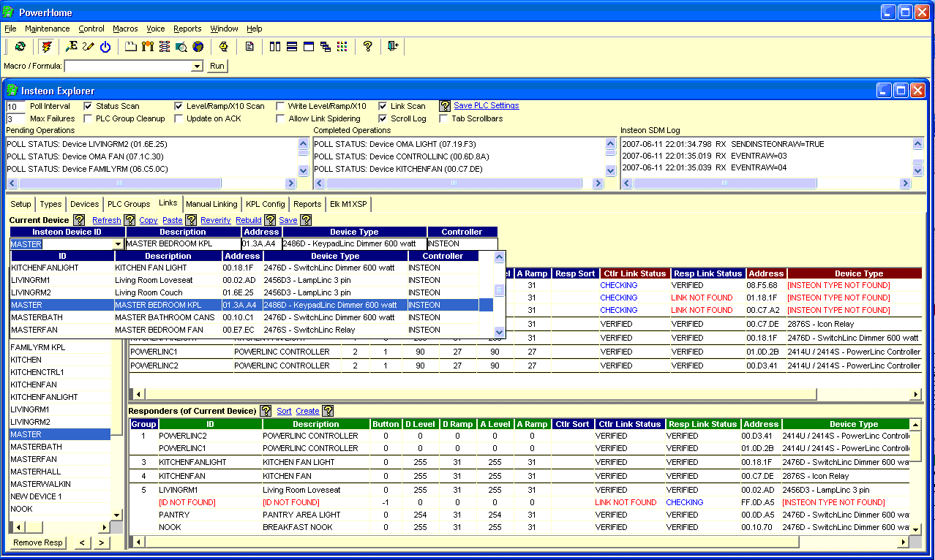The width and height of the screenshot is (935, 560).
Task: Click the globe toolbar icon
Action: 198,47
